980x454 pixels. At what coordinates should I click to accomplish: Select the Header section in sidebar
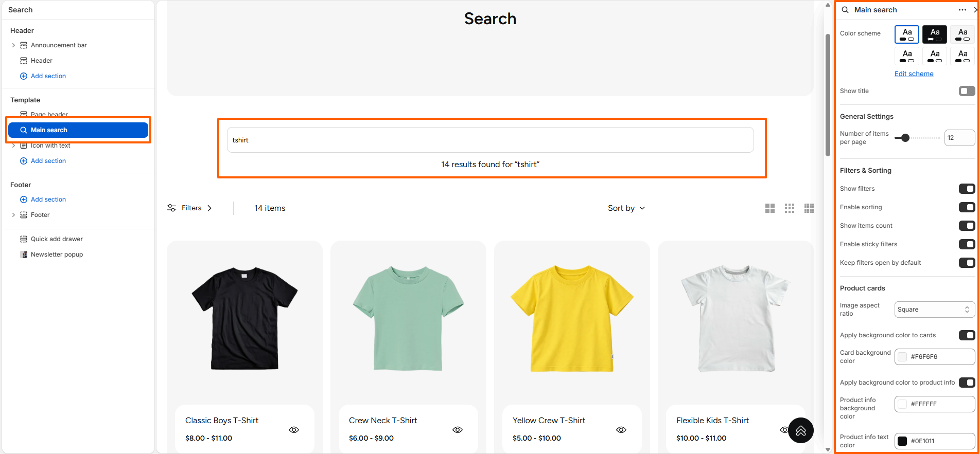pos(41,61)
